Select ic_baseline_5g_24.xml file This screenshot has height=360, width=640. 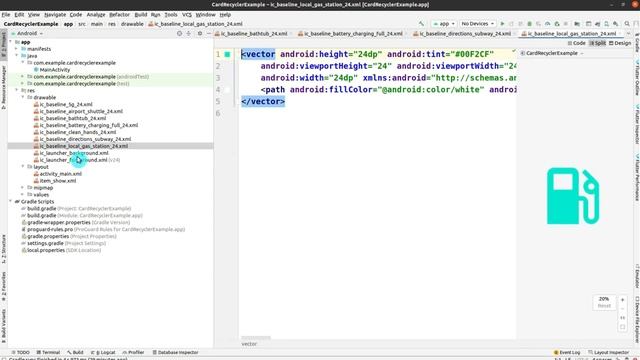coord(63,104)
